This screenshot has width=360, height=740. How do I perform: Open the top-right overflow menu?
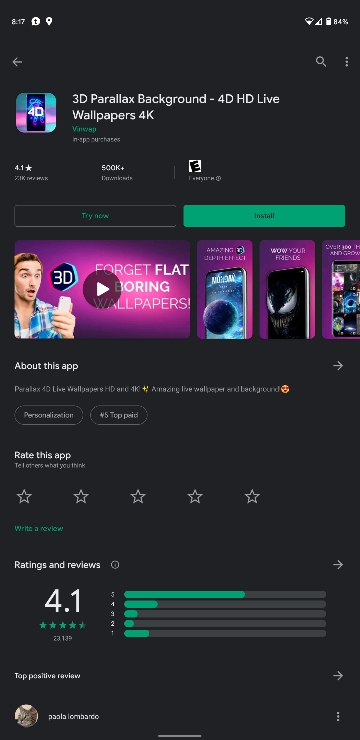pos(347,61)
